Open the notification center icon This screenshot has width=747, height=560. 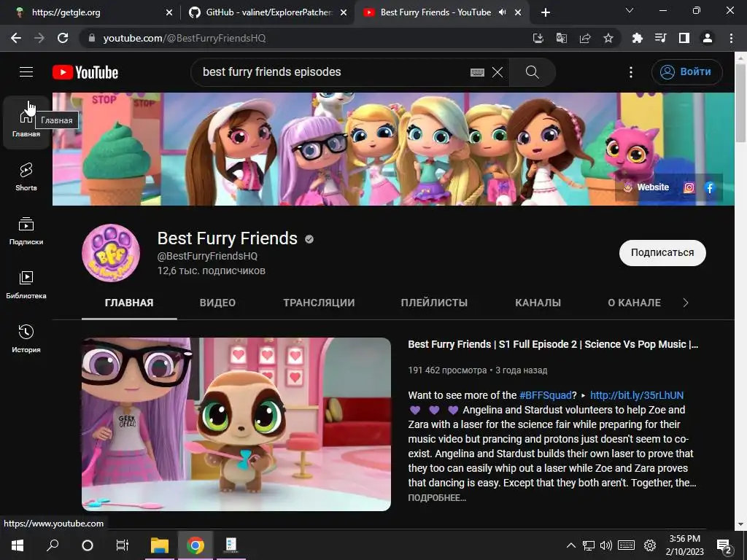pos(724,545)
